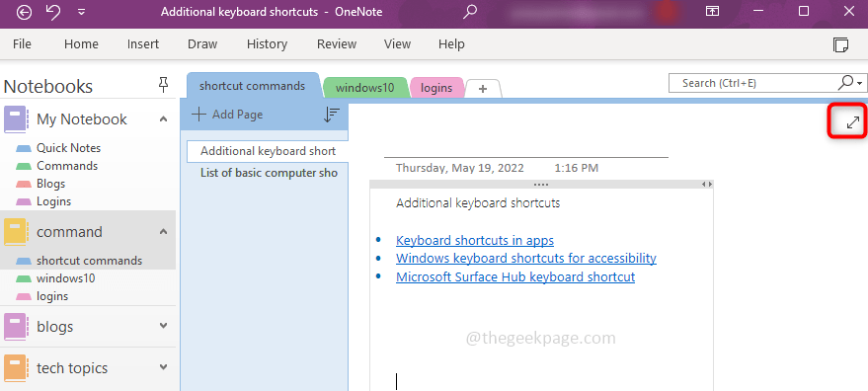This screenshot has height=391, width=868.
Task: Click the command yellow notebook icon
Action: (x=16, y=232)
